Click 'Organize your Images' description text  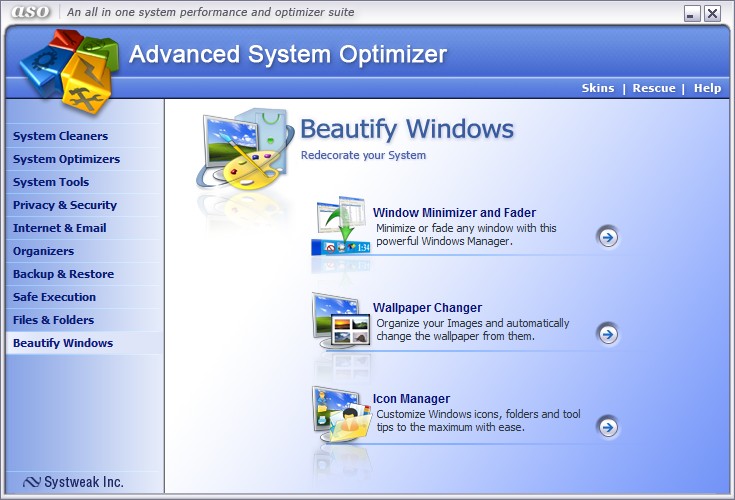[472, 329]
